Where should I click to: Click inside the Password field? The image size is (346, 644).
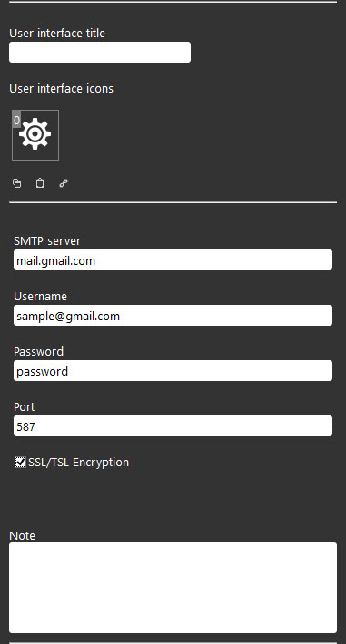coord(173,370)
